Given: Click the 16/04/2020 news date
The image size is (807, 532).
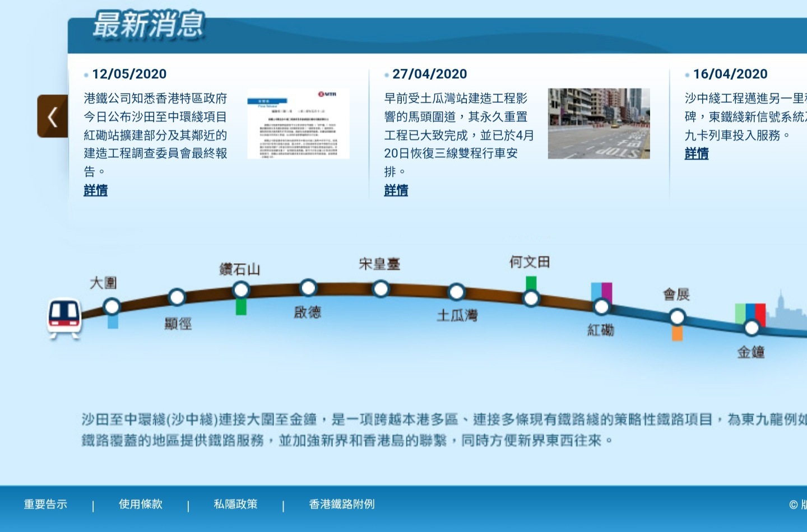Looking at the screenshot, I should coord(730,74).
